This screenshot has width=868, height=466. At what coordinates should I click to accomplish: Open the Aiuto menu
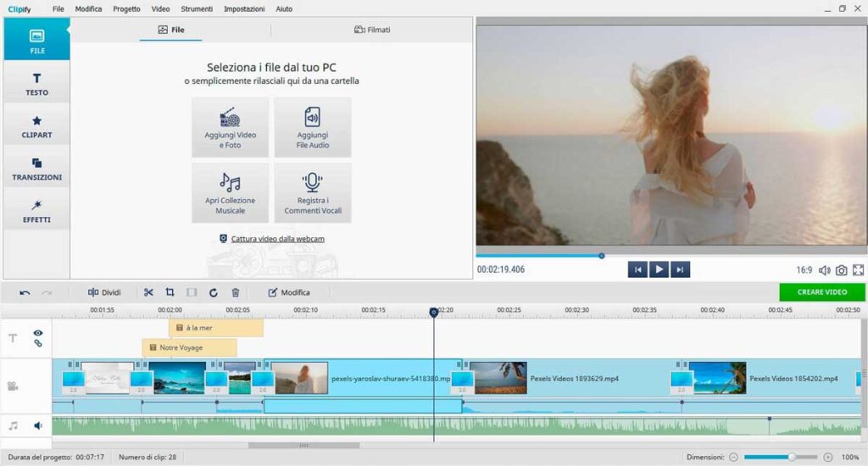pyautogui.click(x=284, y=8)
